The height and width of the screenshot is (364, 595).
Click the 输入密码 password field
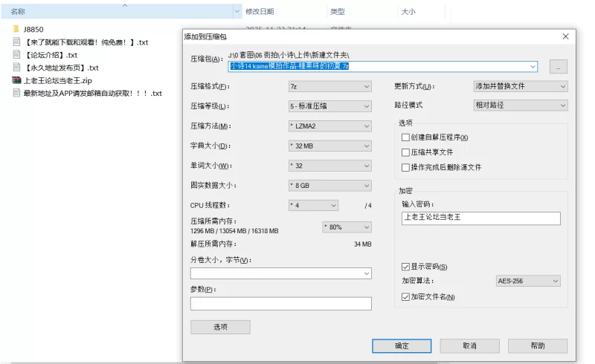coord(480,218)
